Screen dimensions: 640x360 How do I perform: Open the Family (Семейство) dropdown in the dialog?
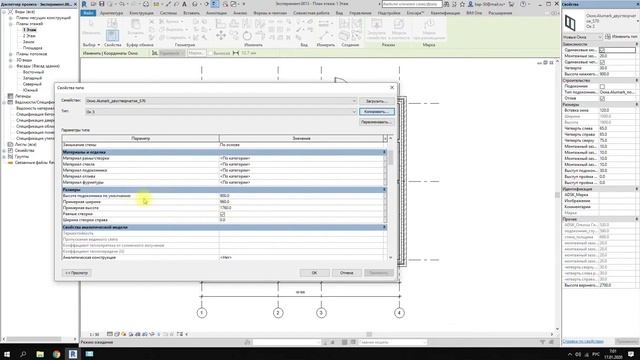pyautogui.click(x=354, y=101)
